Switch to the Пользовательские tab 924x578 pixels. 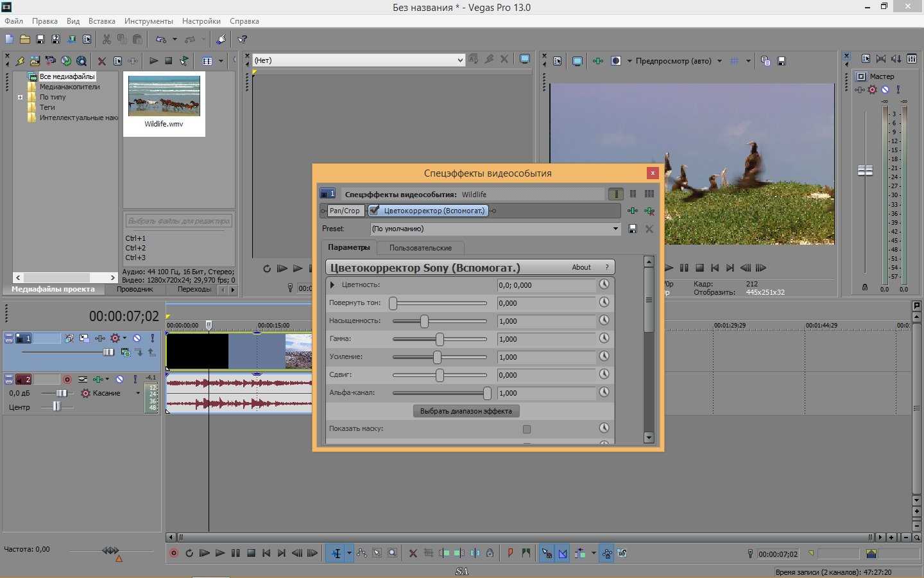tap(420, 248)
